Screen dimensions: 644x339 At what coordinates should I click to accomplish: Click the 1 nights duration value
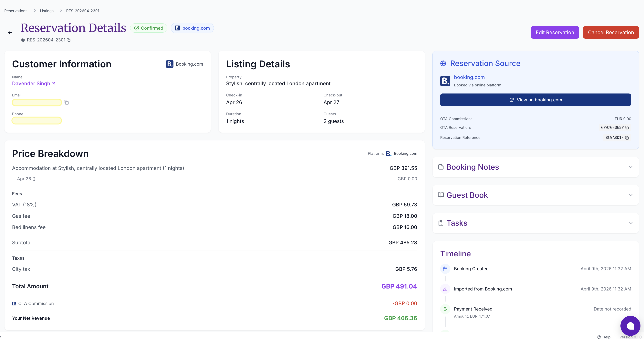click(x=235, y=121)
